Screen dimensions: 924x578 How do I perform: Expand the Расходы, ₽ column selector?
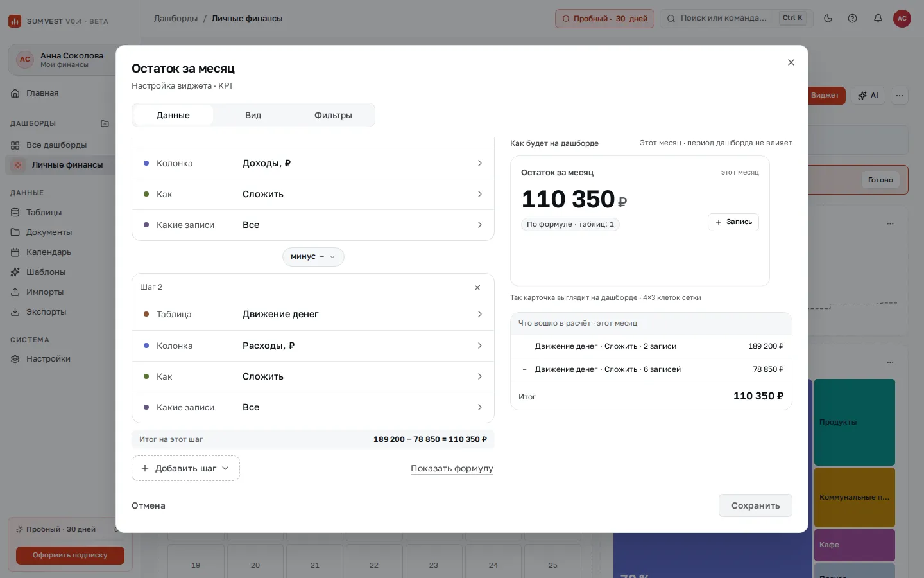click(313, 346)
